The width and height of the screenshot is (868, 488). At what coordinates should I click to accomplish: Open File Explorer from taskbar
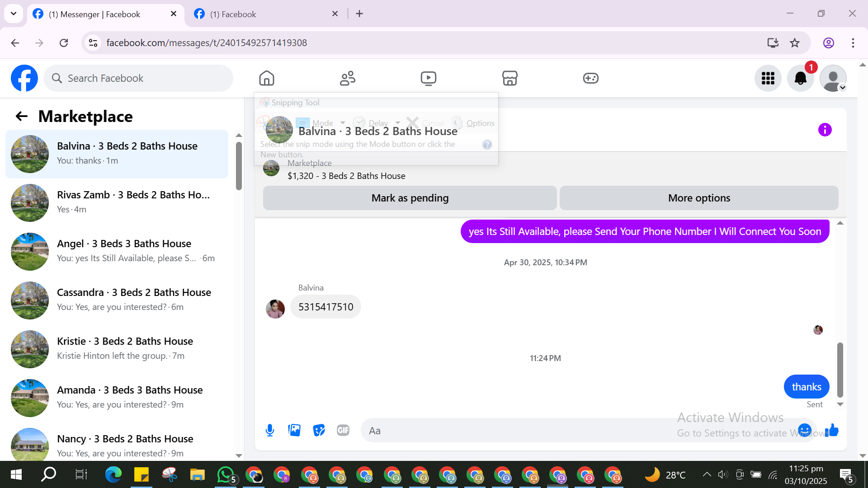pyautogui.click(x=197, y=475)
